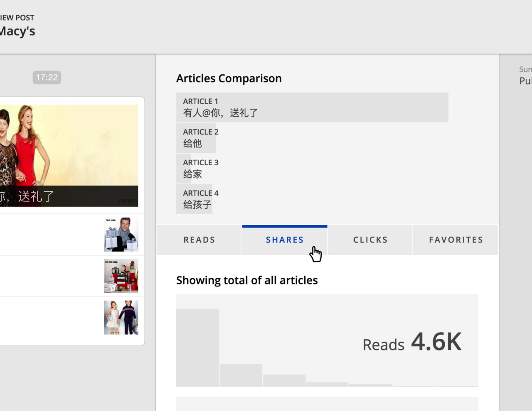This screenshot has width=532, height=411.
Task: Click the Reads 4.6K total value
Action: tap(412, 342)
